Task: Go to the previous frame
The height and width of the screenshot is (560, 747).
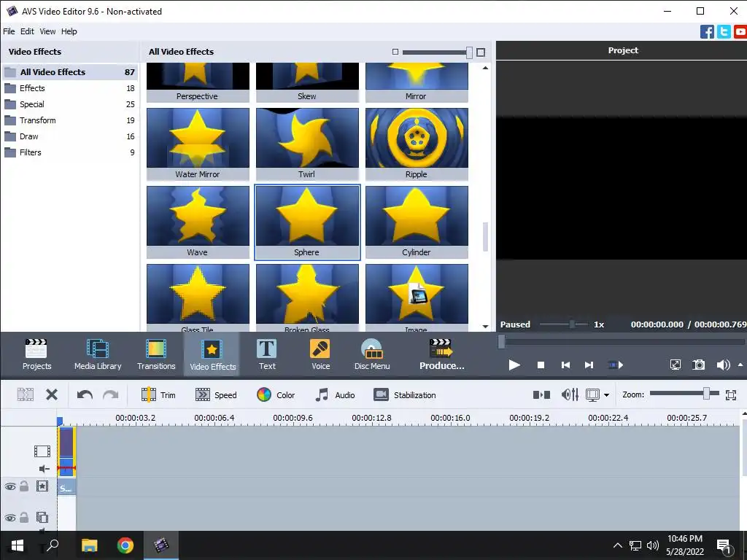Action: (x=565, y=365)
